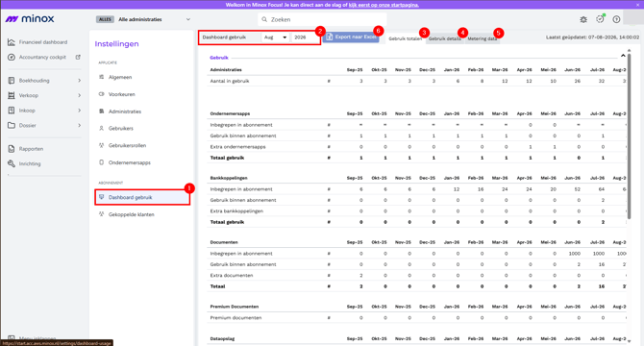Click the Minox logo
644x346 pixels.
pyautogui.click(x=30, y=19)
